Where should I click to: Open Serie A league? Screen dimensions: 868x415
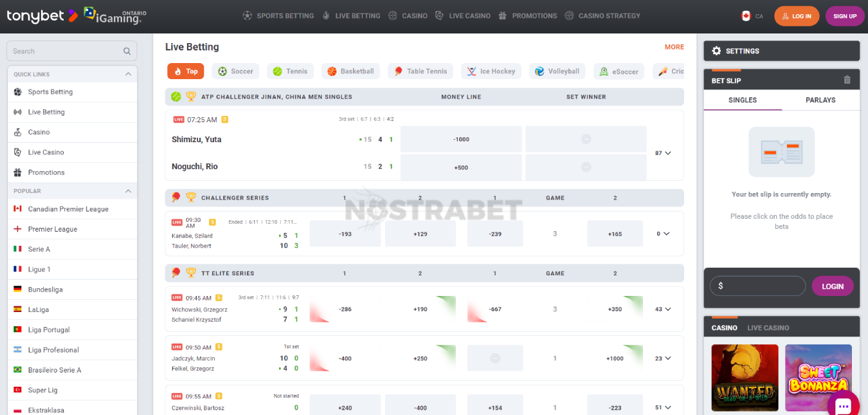72,249
